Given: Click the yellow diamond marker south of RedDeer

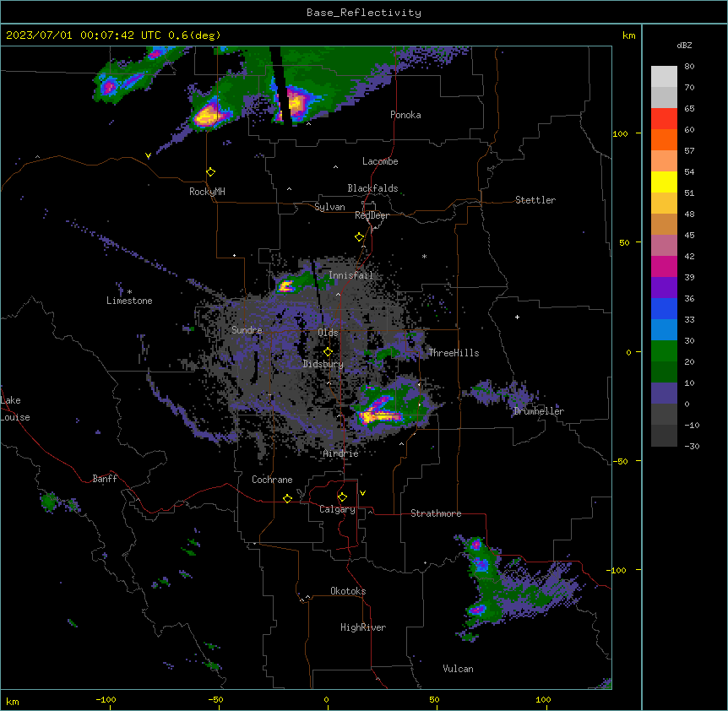Looking at the screenshot, I should 360,237.
